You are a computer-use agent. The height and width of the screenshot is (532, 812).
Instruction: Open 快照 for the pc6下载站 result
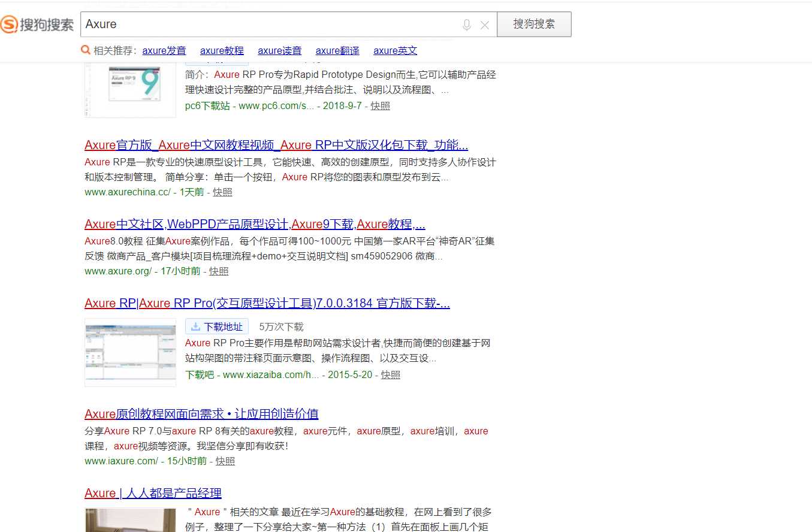[380, 105]
